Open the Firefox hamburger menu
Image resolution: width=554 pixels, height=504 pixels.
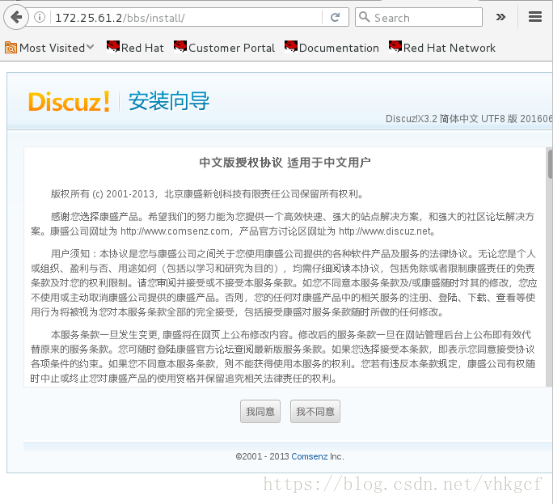535,17
